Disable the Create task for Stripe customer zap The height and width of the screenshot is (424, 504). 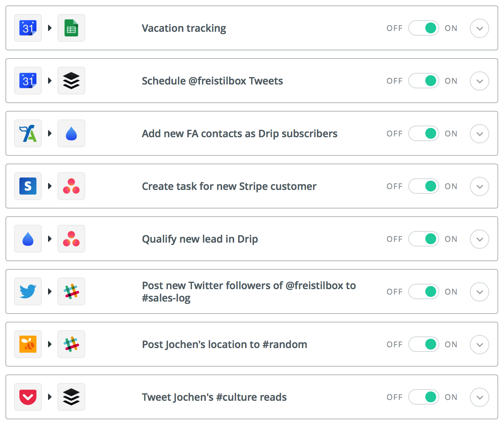click(423, 186)
